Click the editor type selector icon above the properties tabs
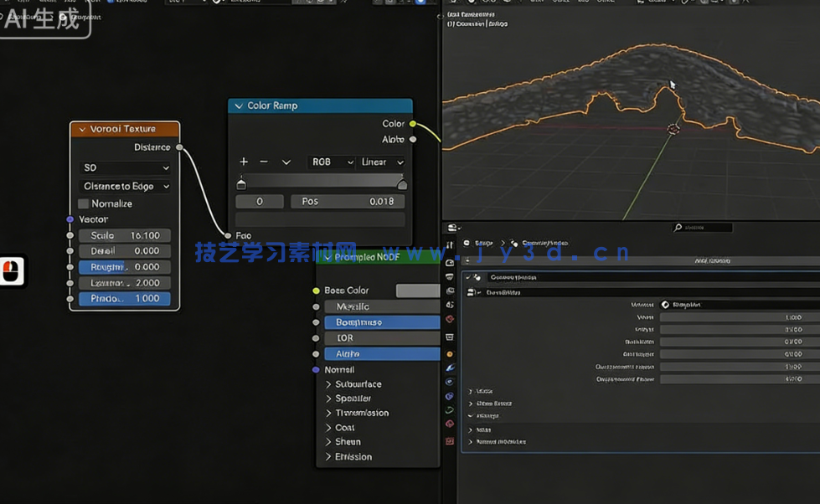Image resolution: width=820 pixels, height=504 pixels. 451,226
